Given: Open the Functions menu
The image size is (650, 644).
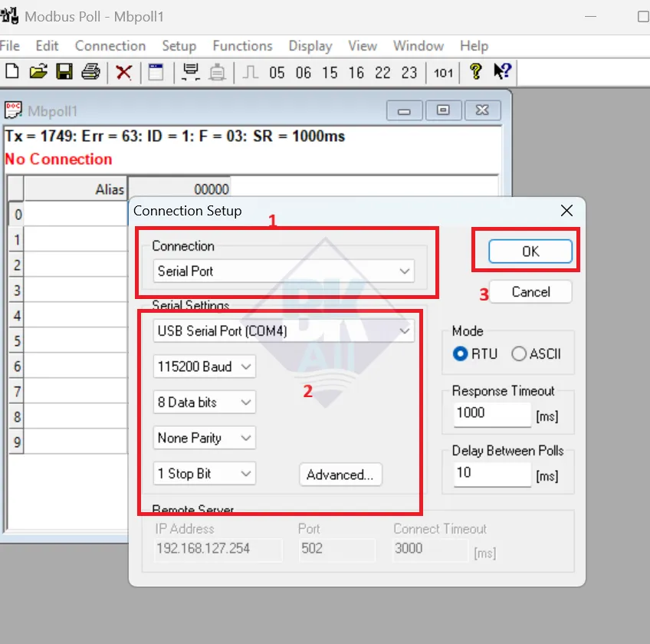Looking at the screenshot, I should [242, 45].
